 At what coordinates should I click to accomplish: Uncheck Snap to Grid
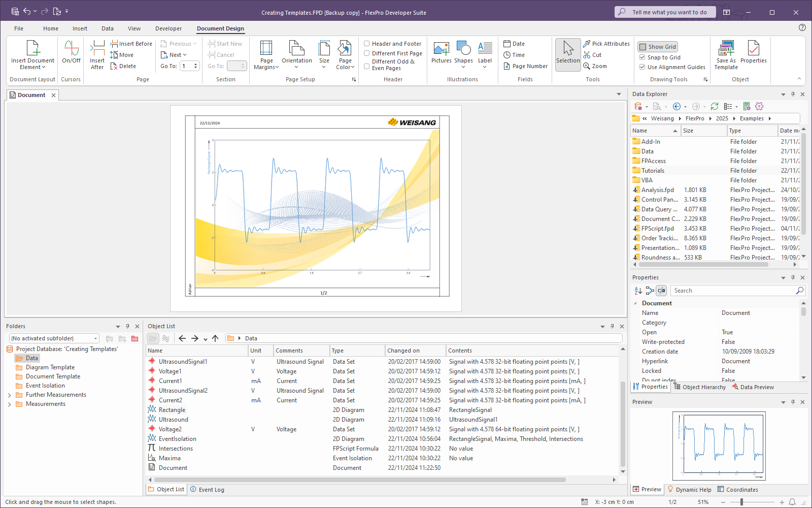pyautogui.click(x=642, y=57)
